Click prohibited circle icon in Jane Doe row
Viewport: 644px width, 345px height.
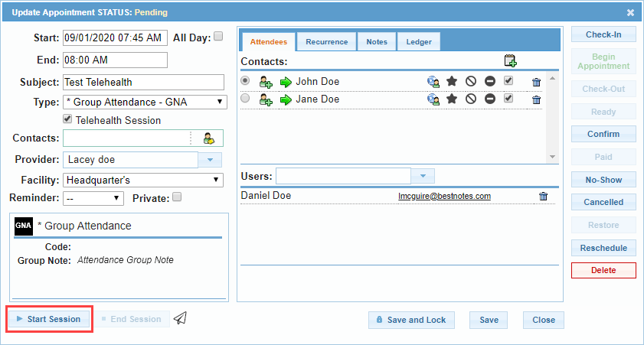tap(471, 99)
